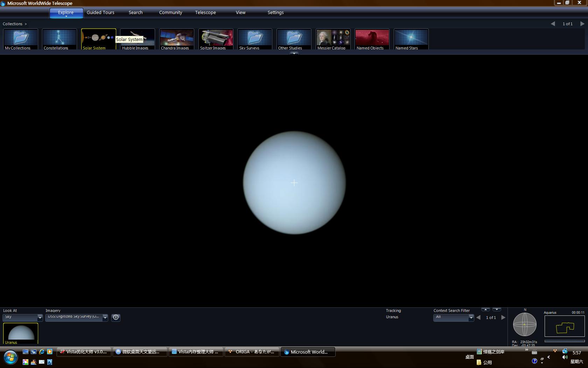The width and height of the screenshot is (588, 368).
Task: Collapse the collections panel with center chevron
Action: [x=294, y=53]
